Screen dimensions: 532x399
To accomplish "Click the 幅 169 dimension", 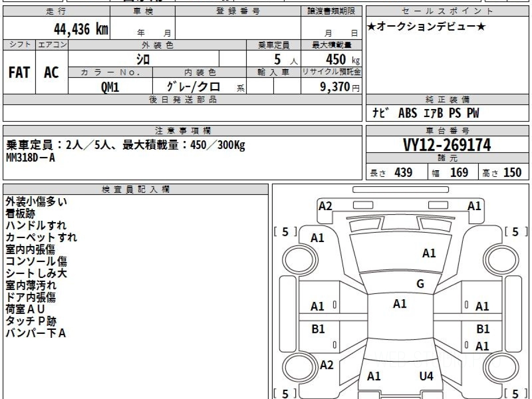I will click(450, 172).
